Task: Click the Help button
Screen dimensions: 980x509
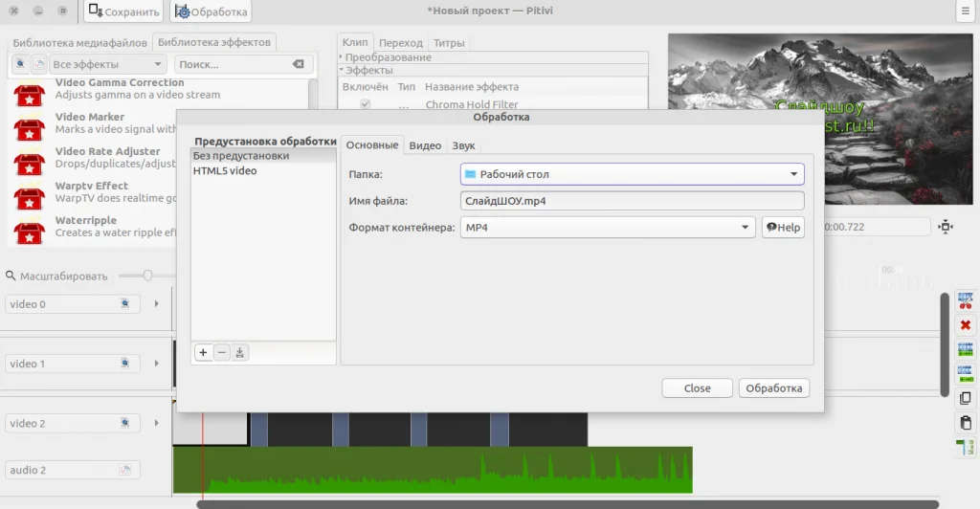Action: 783,228
